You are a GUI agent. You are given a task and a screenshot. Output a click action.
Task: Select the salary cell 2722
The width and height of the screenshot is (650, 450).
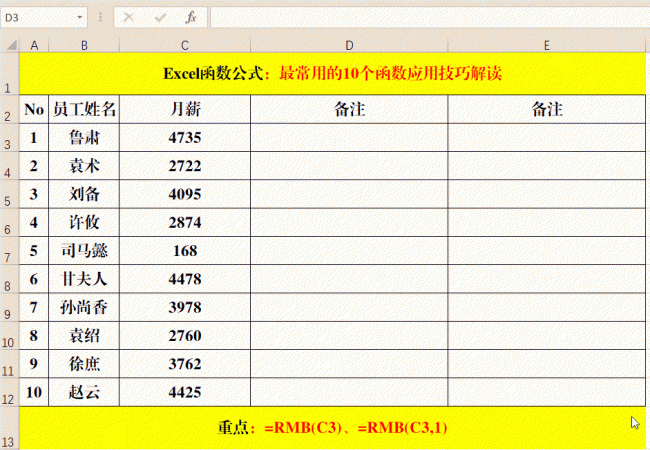point(185,166)
